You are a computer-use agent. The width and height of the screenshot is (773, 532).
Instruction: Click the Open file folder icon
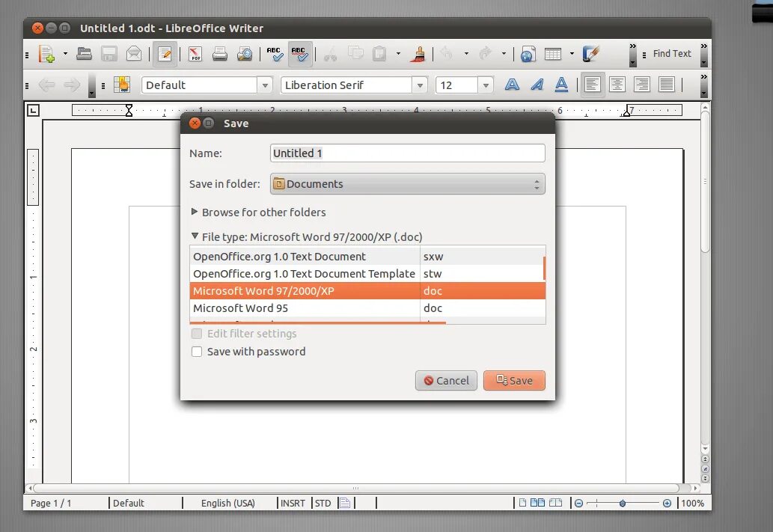click(x=85, y=54)
